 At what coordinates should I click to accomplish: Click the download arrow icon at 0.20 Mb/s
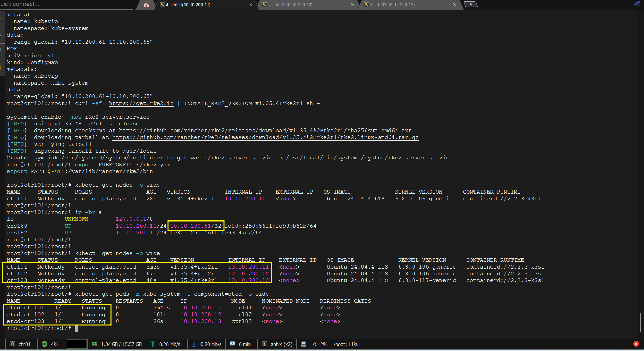click(194, 344)
